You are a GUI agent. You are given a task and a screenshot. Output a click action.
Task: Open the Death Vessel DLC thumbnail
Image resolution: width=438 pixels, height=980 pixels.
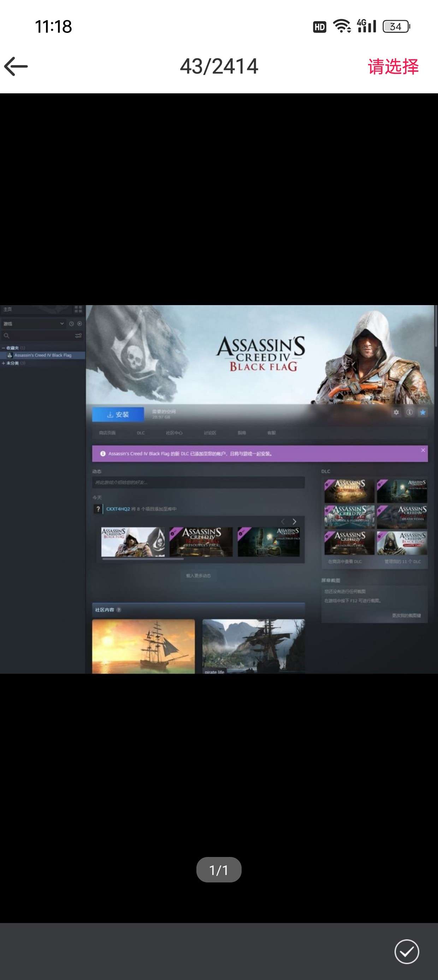402,517
